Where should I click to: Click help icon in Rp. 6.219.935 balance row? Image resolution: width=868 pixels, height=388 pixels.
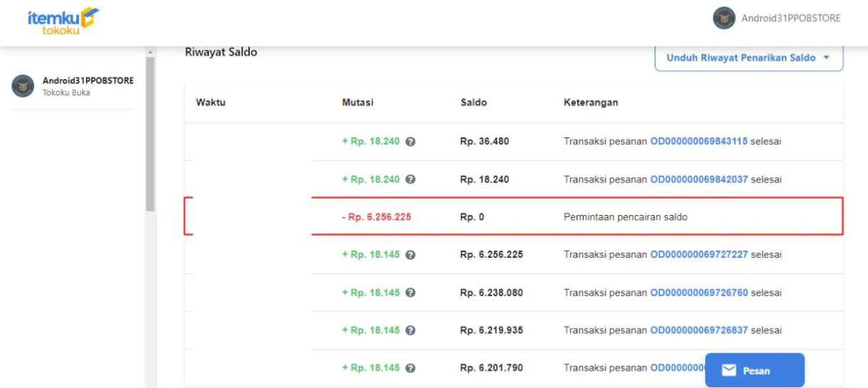point(410,330)
